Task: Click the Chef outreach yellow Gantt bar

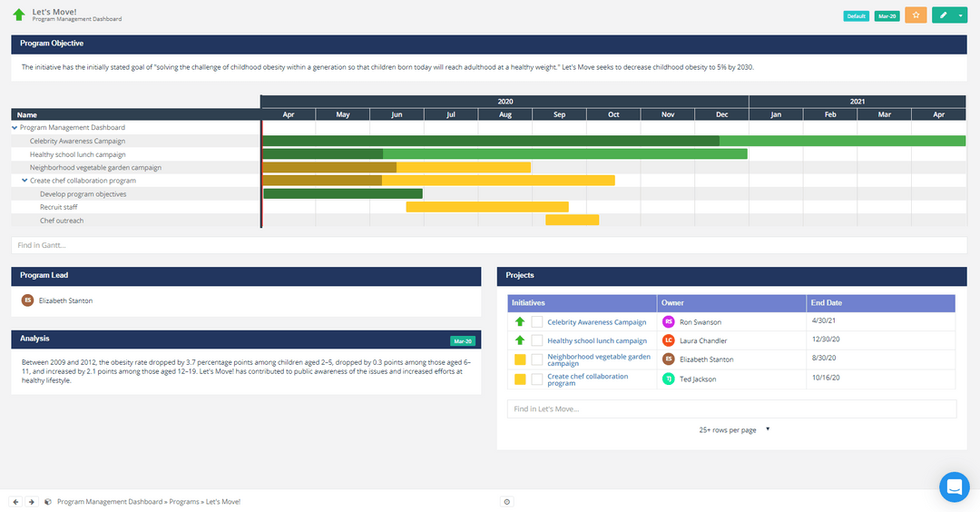Action: pos(573,221)
